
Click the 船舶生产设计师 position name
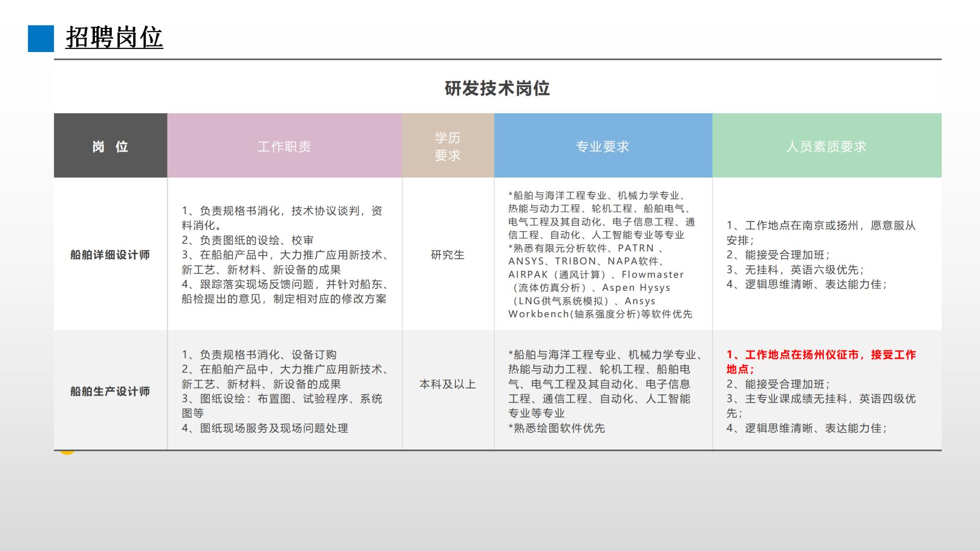pyautogui.click(x=110, y=391)
